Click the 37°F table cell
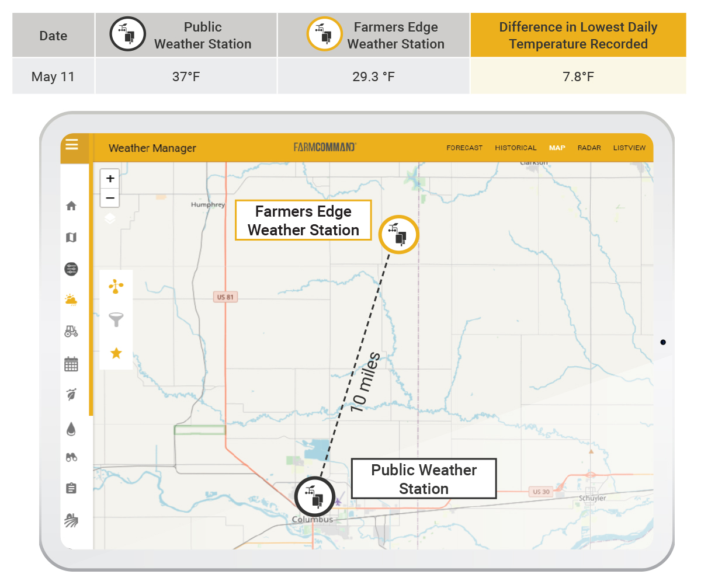 (x=186, y=76)
